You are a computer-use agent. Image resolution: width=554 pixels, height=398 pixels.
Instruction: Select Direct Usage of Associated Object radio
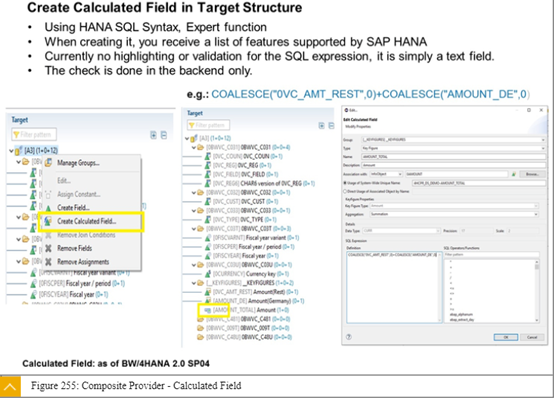345,191
